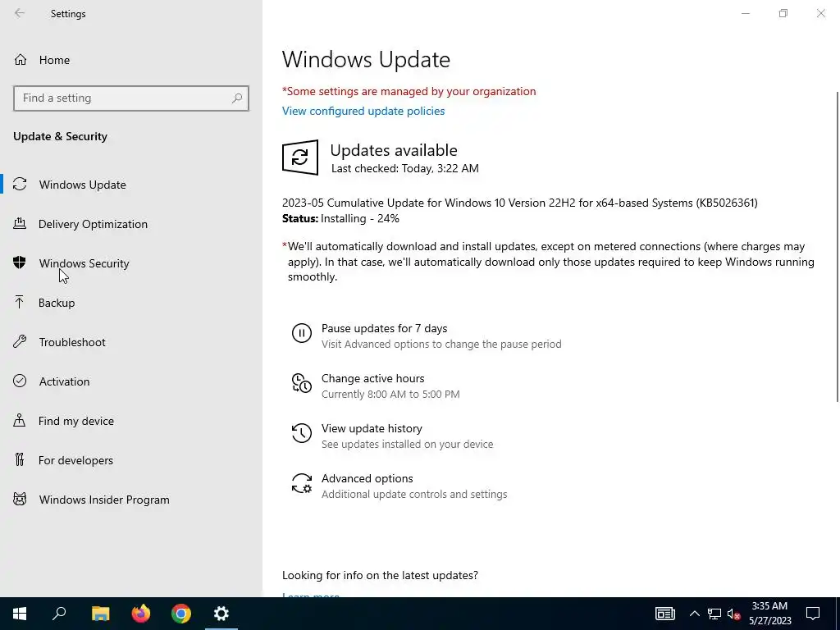
Task: Click the active hours clock icon
Action: (x=302, y=383)
